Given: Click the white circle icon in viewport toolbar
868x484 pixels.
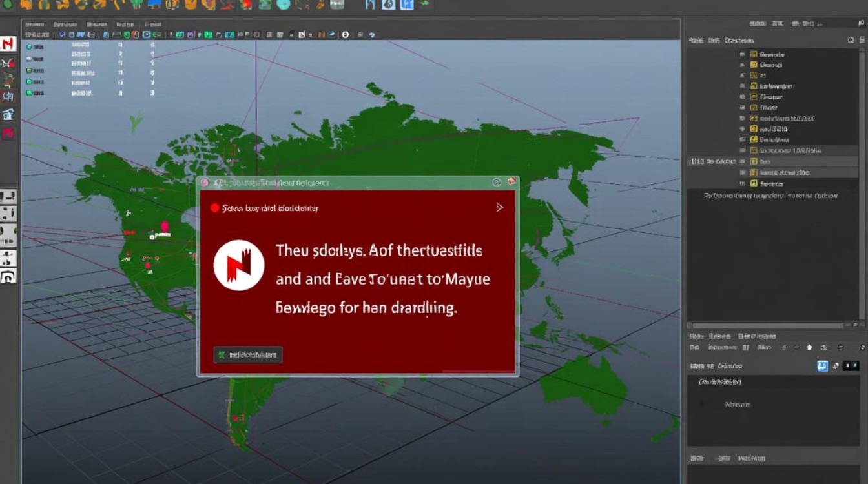Looking at the screenshot, I should [345, 34].
